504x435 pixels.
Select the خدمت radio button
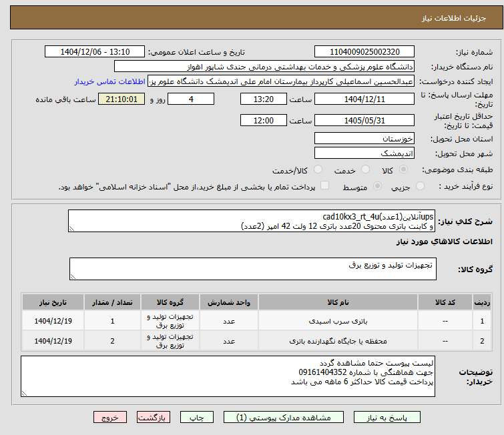tap(365, 169)
